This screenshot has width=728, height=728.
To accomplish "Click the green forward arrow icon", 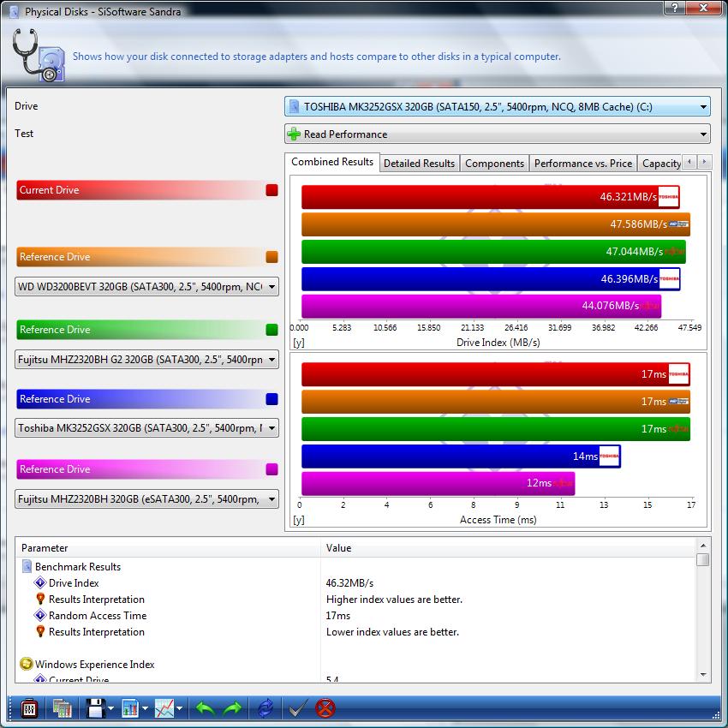I will point(232,708).
